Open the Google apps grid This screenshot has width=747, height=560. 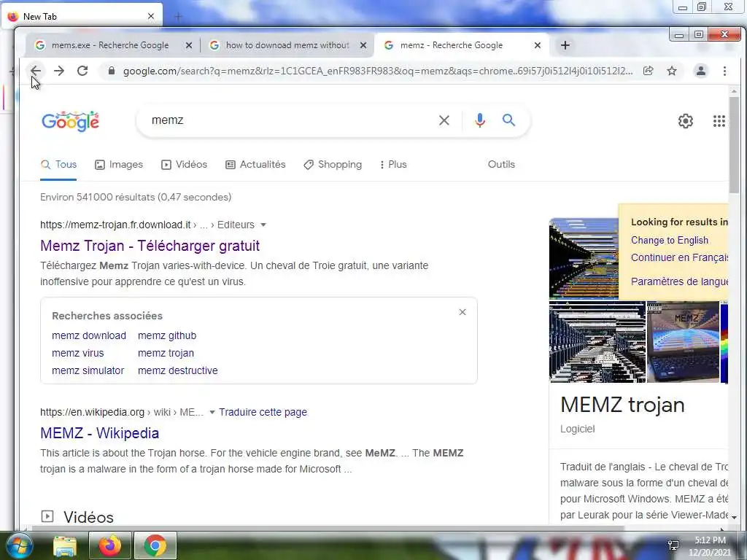(x=719, y=121)
